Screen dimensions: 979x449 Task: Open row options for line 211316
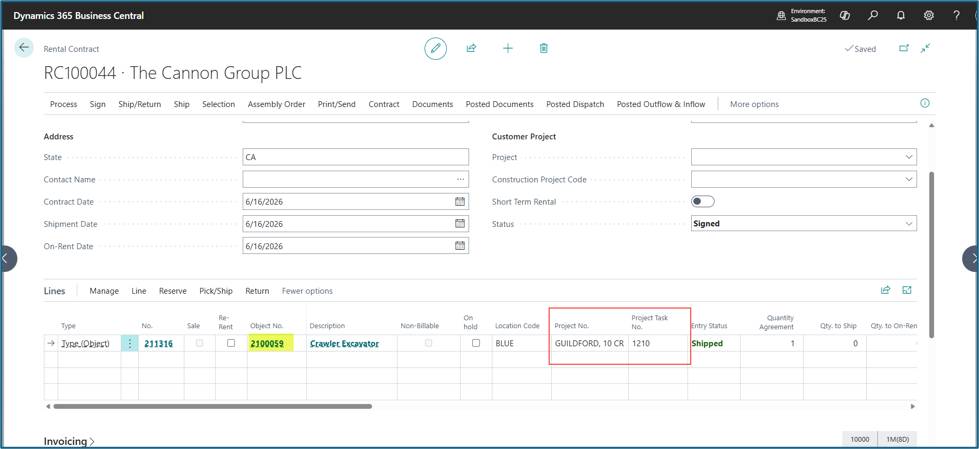point(130,343)
